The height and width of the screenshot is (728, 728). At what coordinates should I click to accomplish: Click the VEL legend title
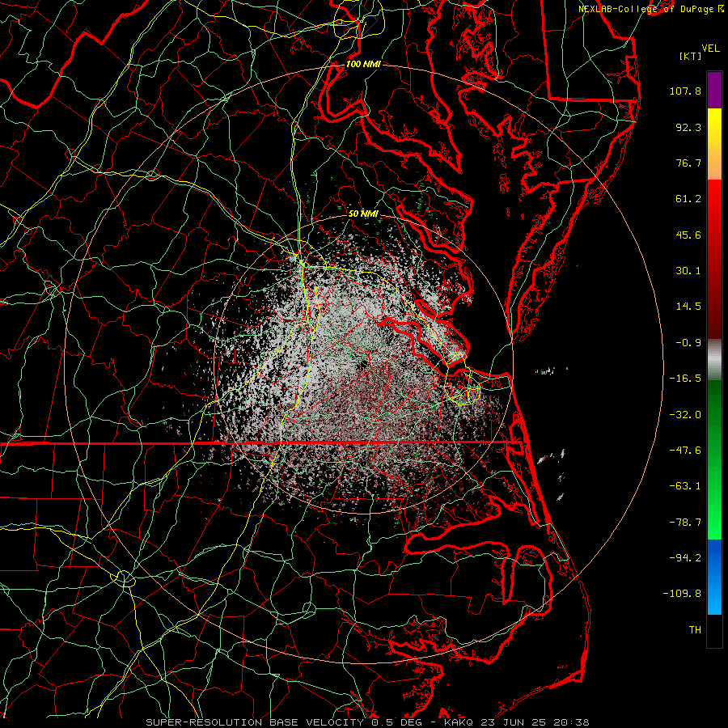(x=710, y=49)
